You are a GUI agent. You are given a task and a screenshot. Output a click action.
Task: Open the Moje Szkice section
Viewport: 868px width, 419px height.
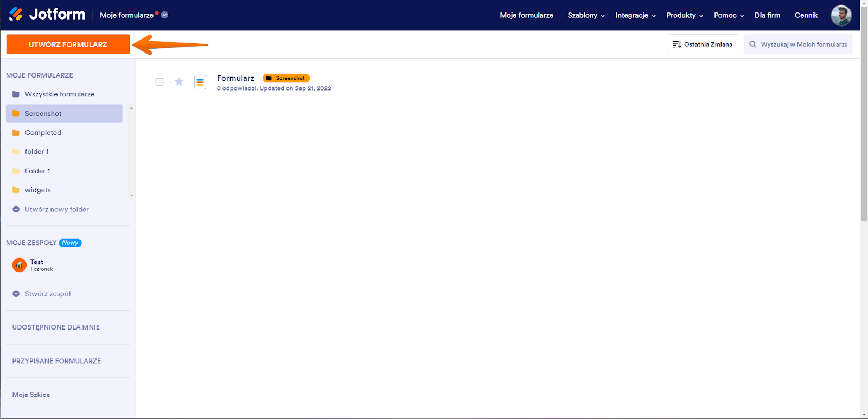click(x=31, y=395)
